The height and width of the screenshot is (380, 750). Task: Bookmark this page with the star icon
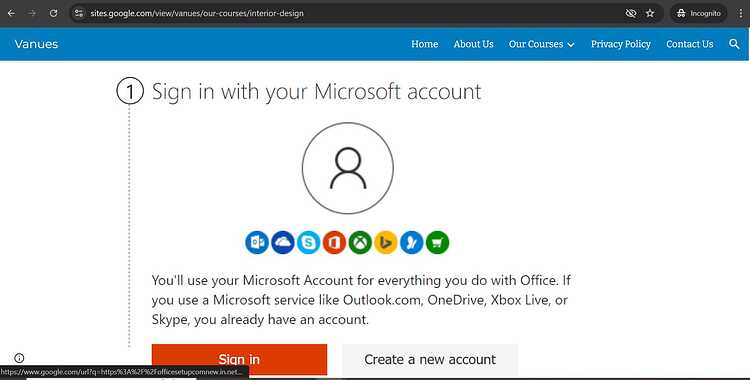pos(650,13)
